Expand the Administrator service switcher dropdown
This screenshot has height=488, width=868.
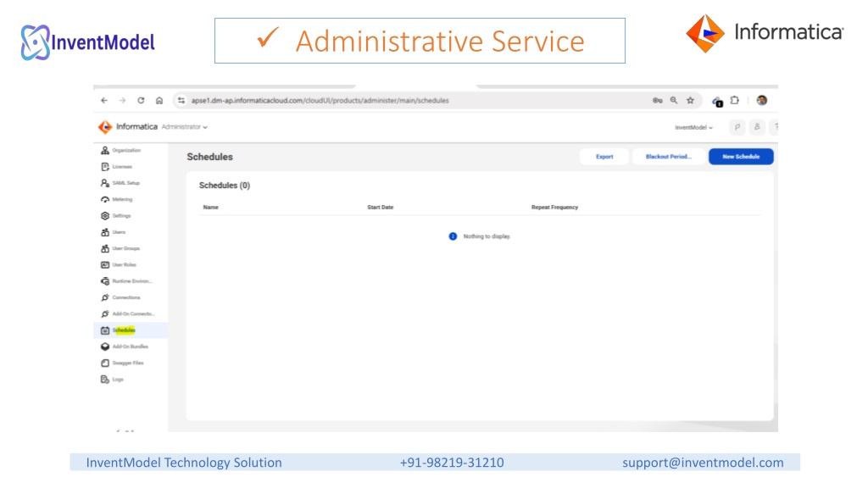[x=184, y=127]
